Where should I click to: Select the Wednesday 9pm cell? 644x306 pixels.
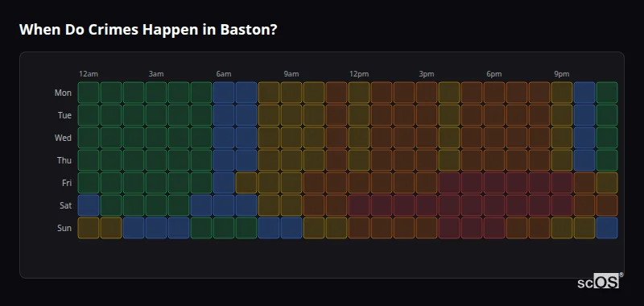(561, 138)
